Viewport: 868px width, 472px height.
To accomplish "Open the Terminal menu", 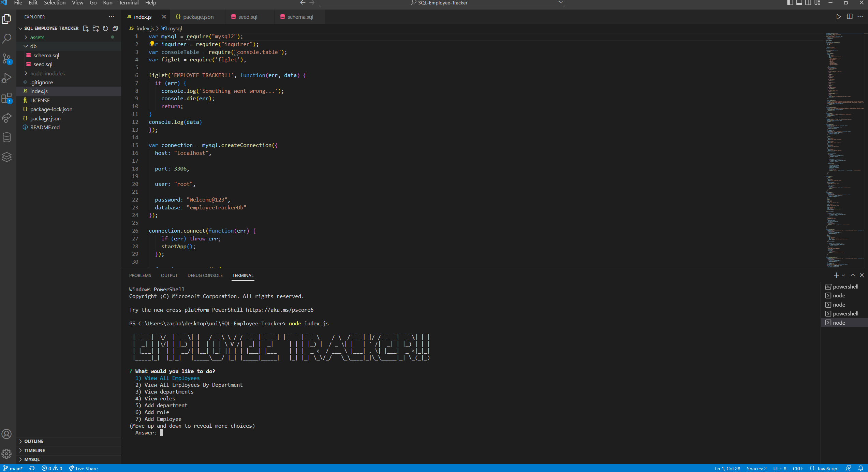I will (128, 3).
